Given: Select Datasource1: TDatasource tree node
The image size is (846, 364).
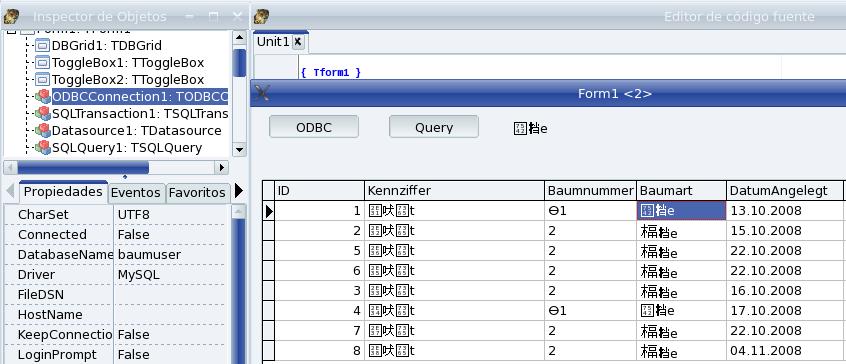Looking at the screenshot, I should [137, 131].
